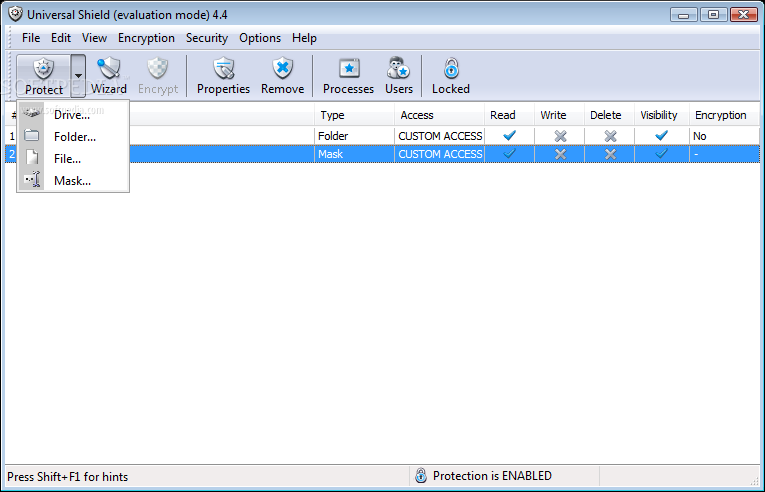Click the Universal Shield title bar icon

click(16, 14)
